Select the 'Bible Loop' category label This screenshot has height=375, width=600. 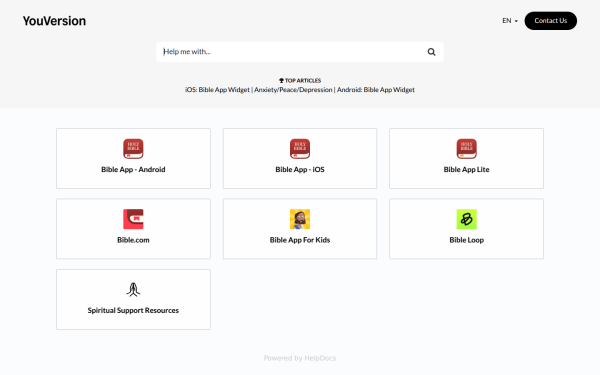pos(466,240)
